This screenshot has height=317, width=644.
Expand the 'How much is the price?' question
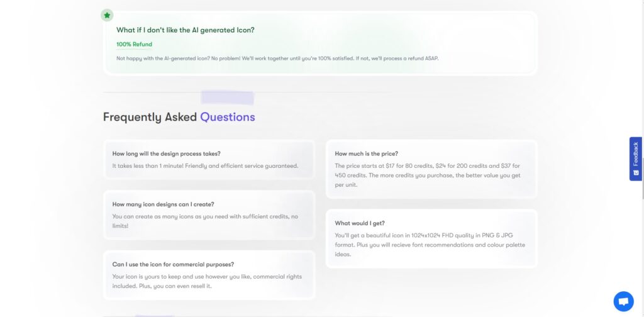coord(367,153)
